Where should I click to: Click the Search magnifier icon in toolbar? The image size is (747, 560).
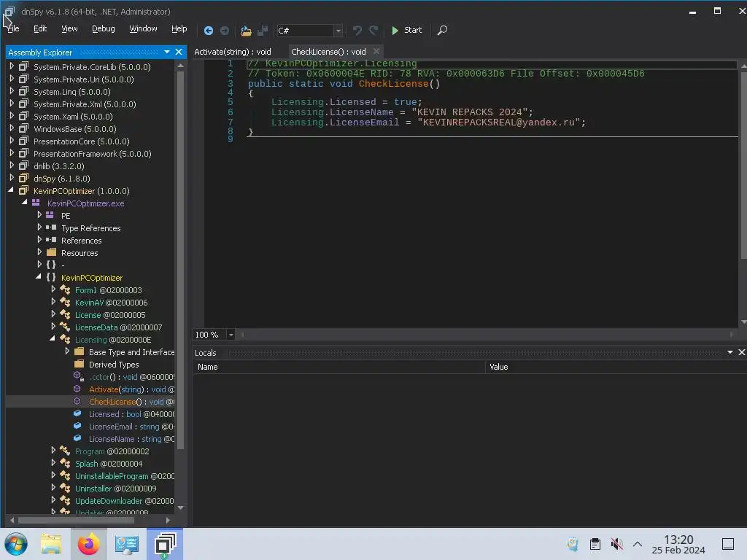pyautogui.click(x=442, y=31)
